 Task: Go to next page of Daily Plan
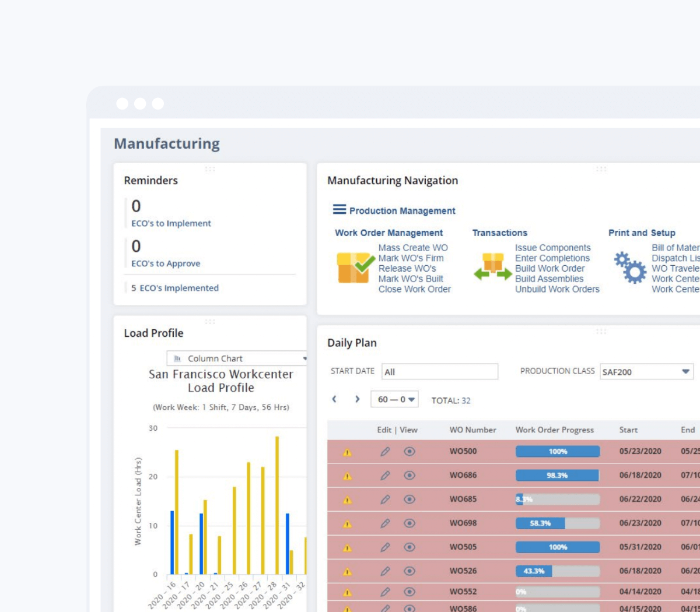pos(357,399)
